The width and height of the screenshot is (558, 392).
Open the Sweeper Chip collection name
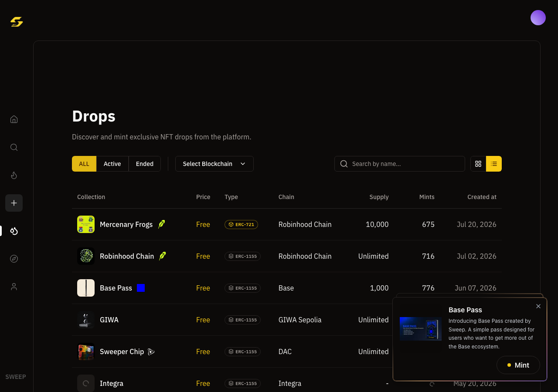(122, 351)
